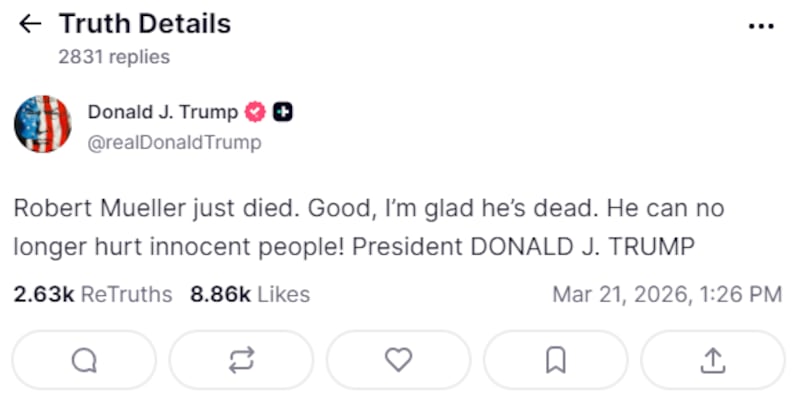Bookmark this Truth post
This screenshot has height=415, width=800.
pyautogui.click(x=555, y=360)
